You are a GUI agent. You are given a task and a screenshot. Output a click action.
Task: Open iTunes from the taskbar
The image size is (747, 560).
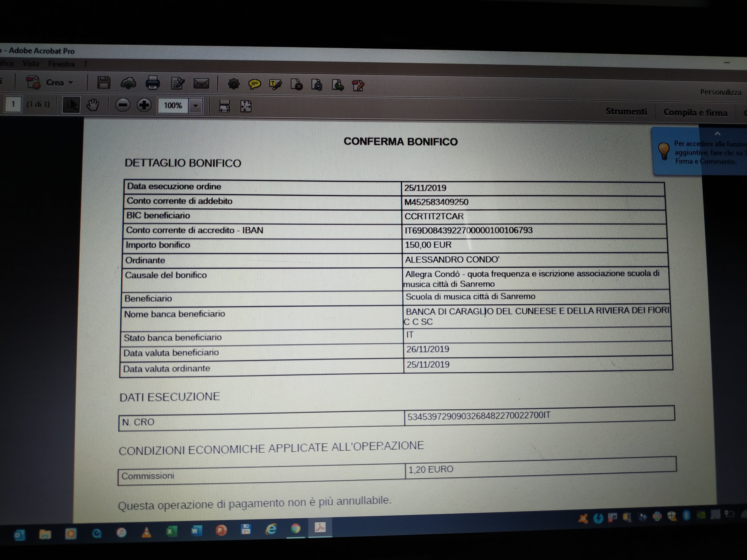point(122,532)
